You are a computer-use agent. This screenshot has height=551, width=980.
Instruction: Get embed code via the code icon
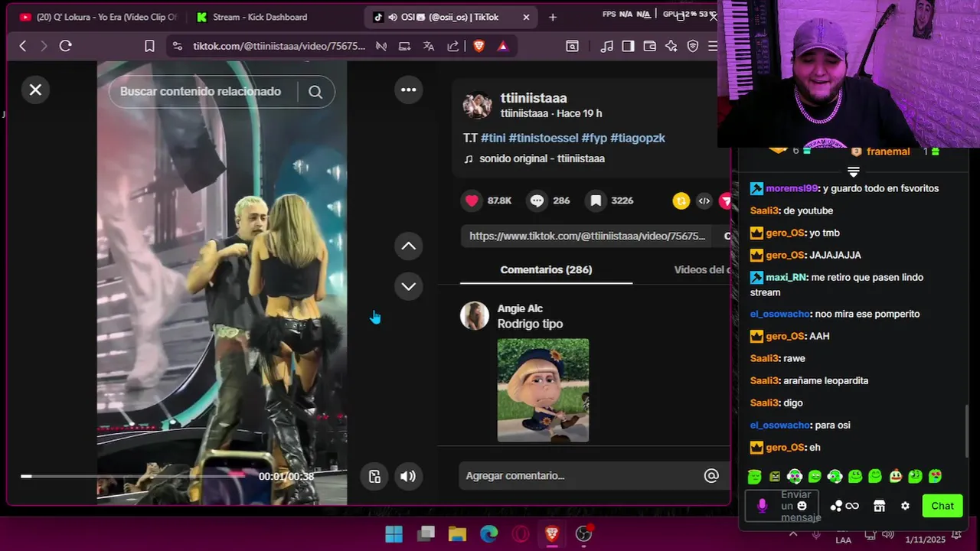tap(704, 201)
